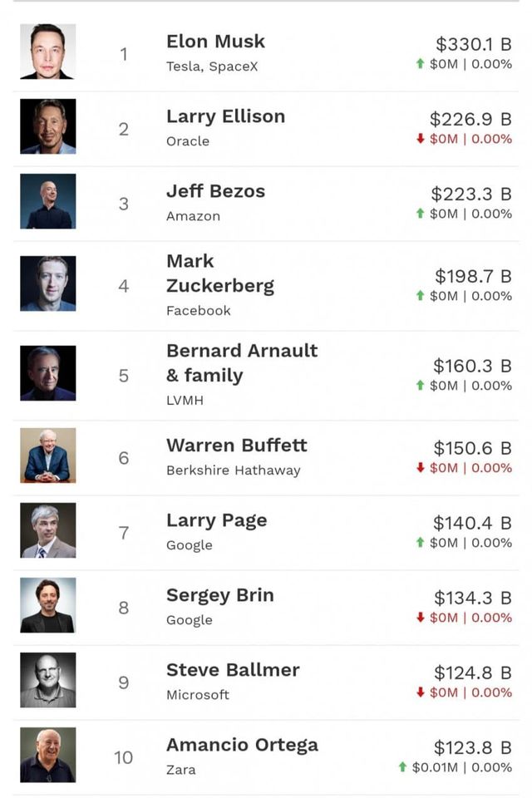Click the red down arrow under $124.8 B
This screenshot has height=798, width=532.
421,692
